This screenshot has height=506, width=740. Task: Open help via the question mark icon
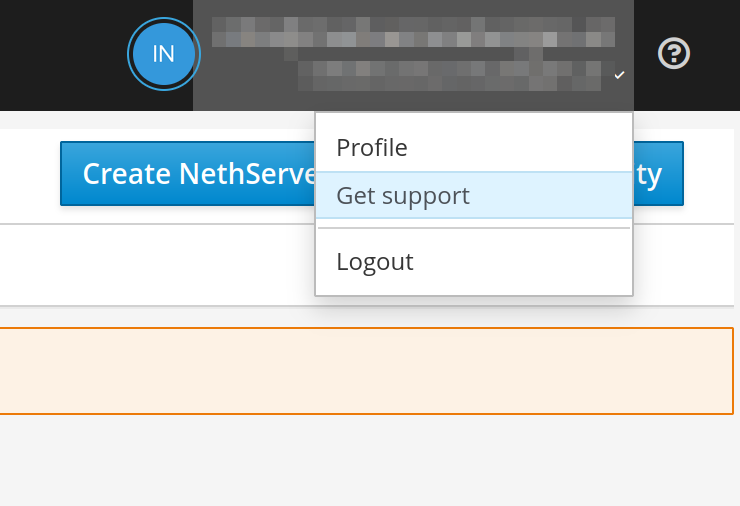tap(674, 53)
